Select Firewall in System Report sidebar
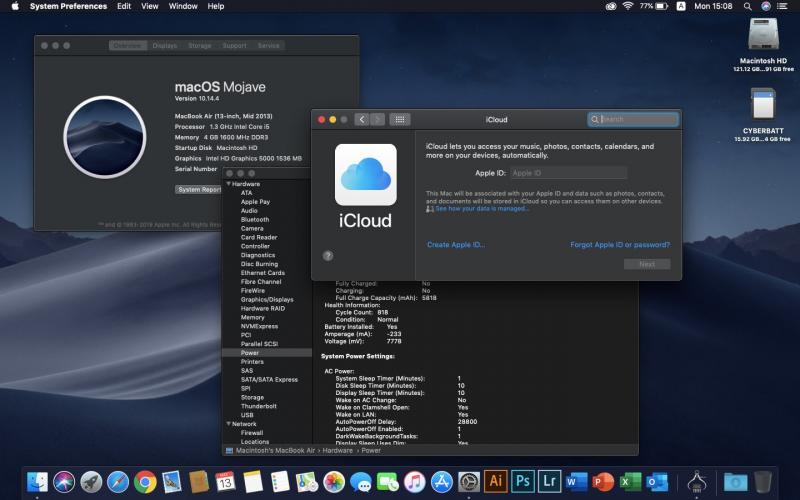 click(x=252, y=433)
